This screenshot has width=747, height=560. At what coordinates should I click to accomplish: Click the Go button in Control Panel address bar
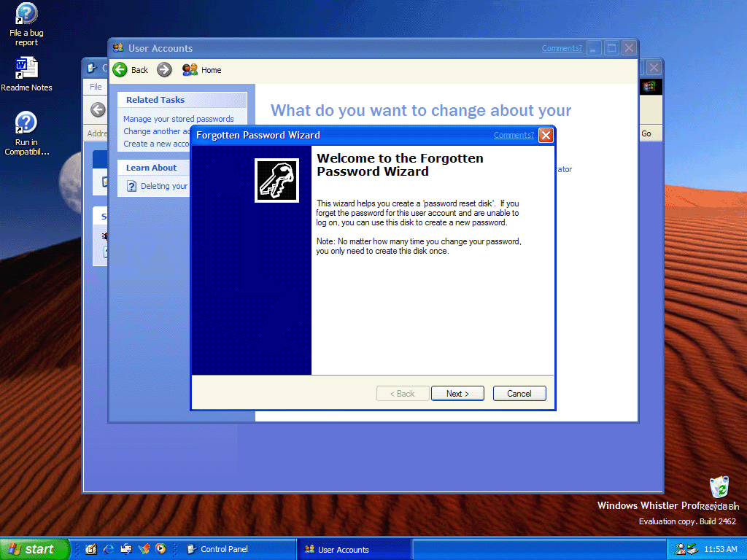pos(646,134)
